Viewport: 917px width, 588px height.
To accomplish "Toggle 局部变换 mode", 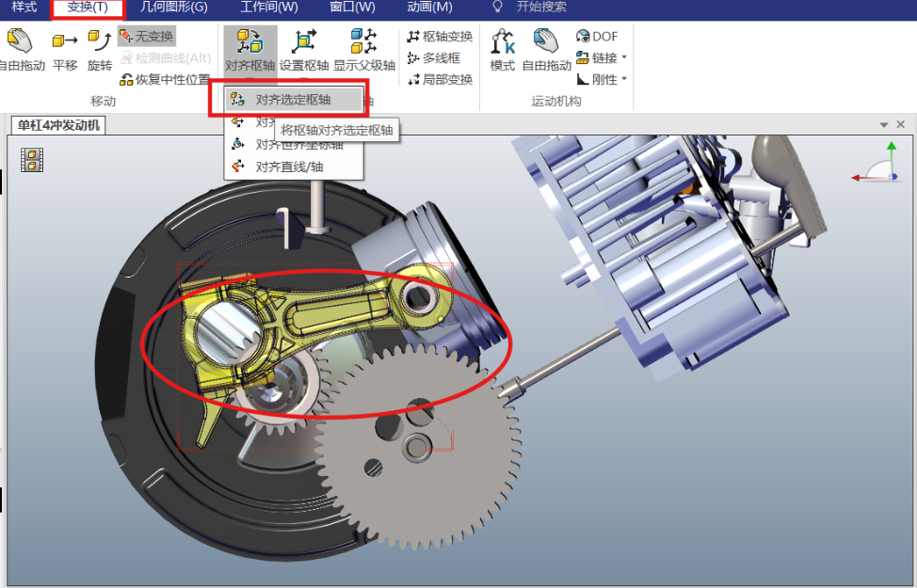I will tap(440, 79).
